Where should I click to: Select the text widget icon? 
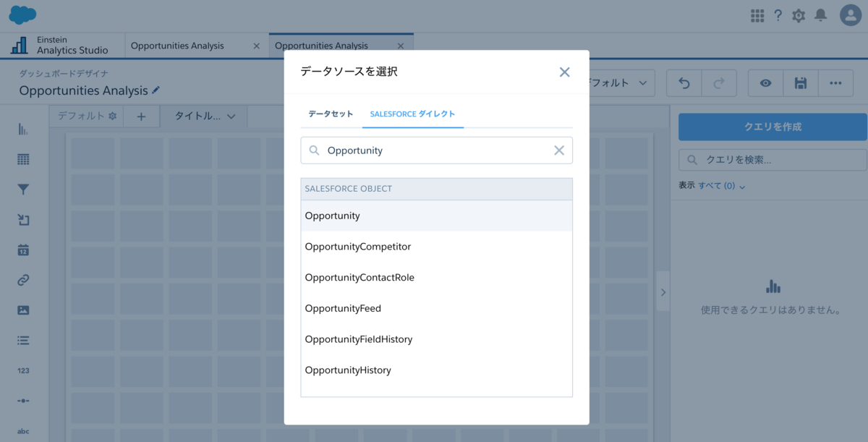click(22, 430)
